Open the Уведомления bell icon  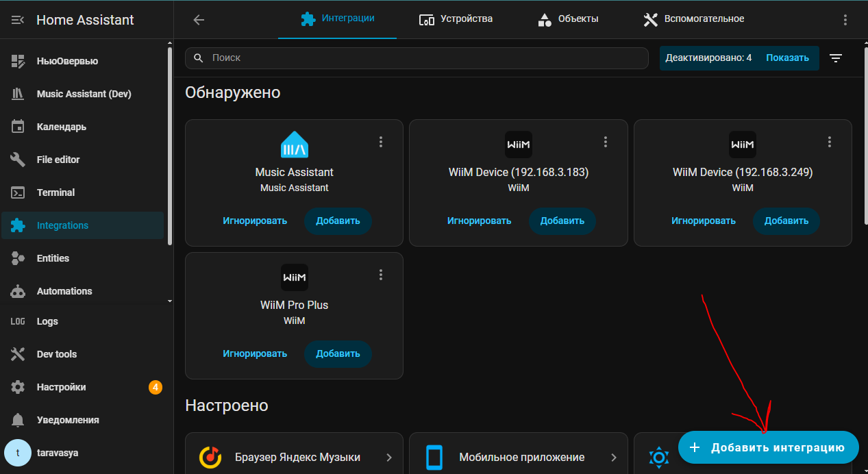pyautogui.click(x=18, y=420)
